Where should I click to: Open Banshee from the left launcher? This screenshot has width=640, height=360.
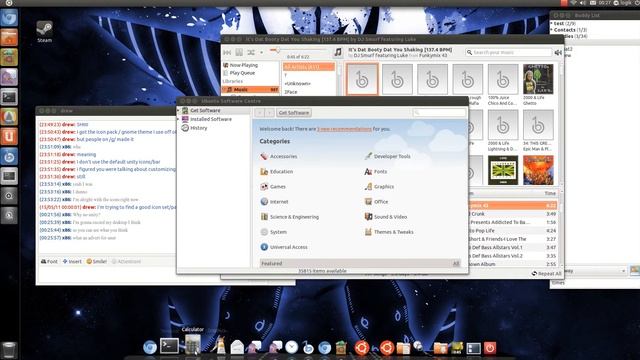coord(9,156)
